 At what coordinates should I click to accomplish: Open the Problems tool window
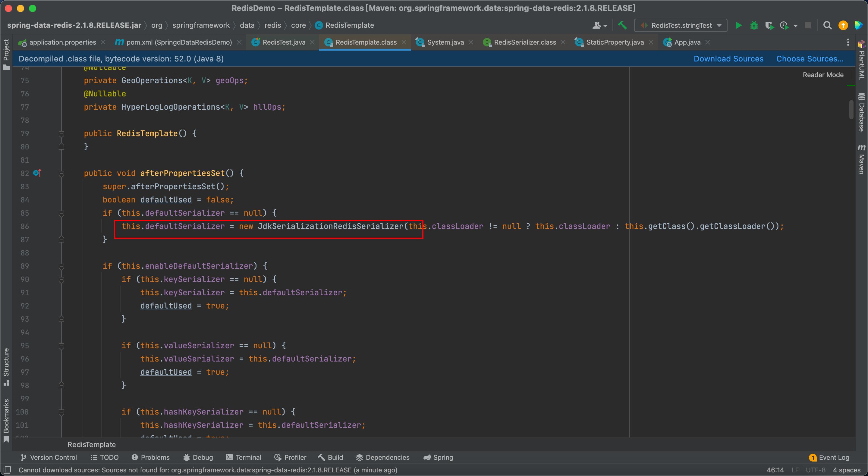click(x=151, y=457)
